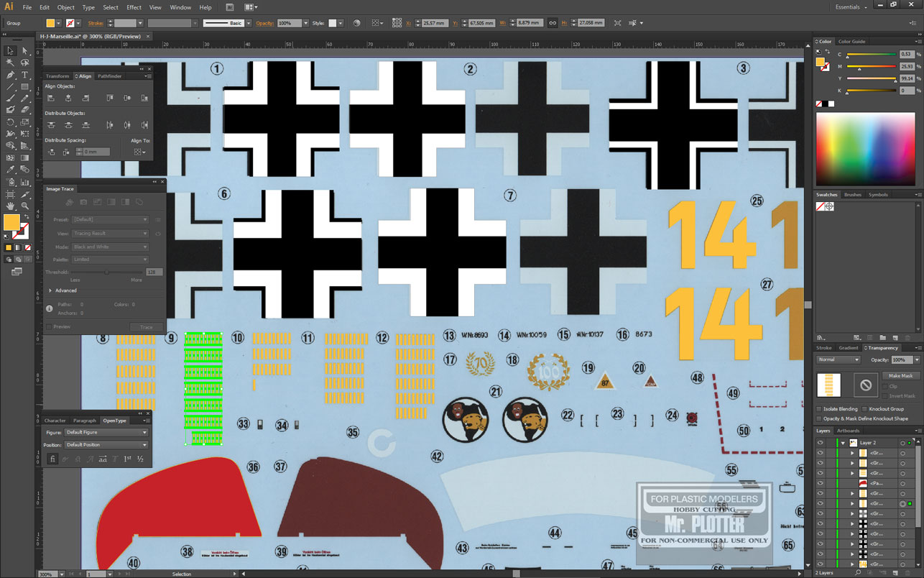
Task: Select the Scale tool
Action: click(25, 122)
